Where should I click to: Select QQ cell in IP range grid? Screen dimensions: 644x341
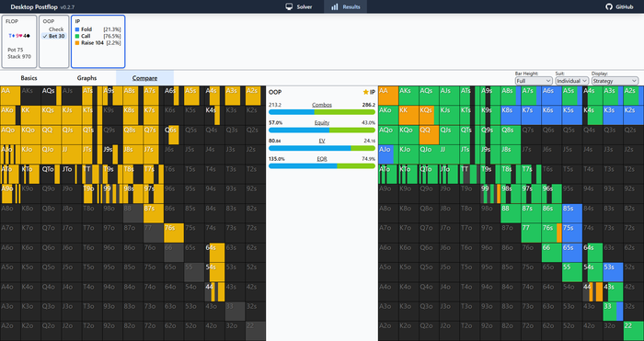[x=429, y=135]
